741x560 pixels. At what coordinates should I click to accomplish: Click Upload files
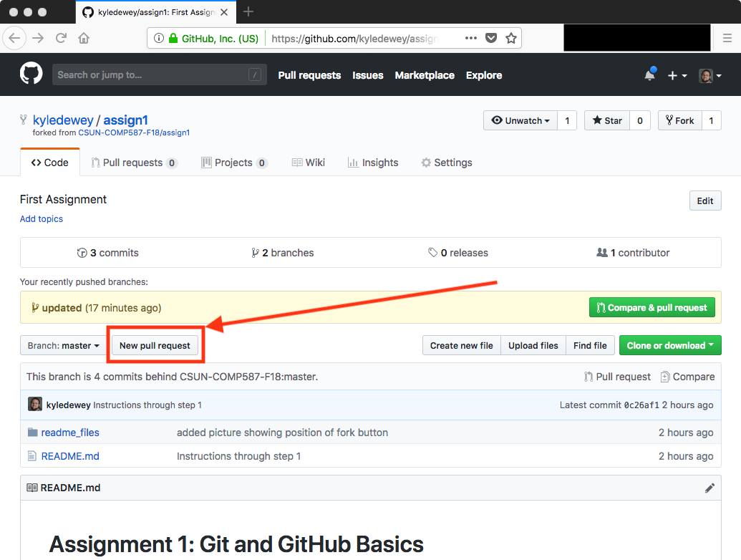coord(533,345)
